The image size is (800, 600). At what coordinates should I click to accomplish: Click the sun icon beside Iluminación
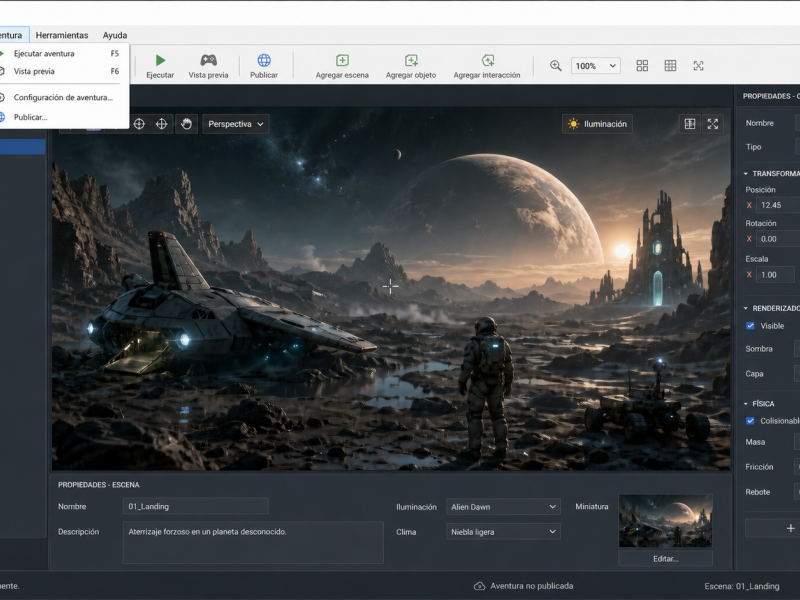point(573,124)
